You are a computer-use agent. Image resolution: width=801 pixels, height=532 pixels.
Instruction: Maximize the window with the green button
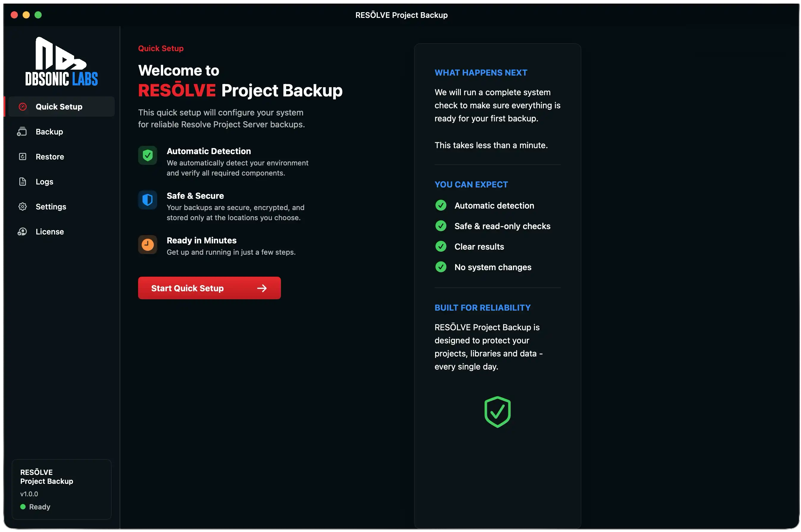point(38,15)
